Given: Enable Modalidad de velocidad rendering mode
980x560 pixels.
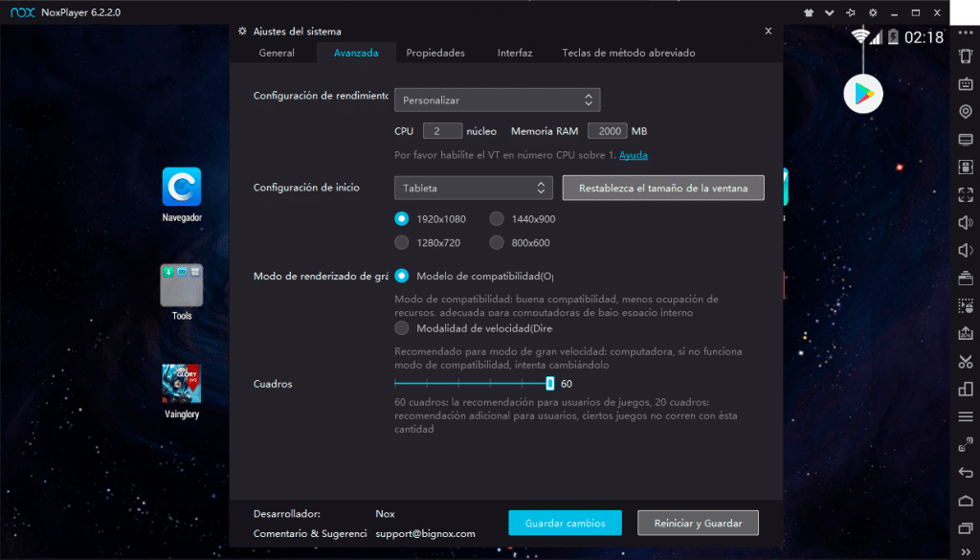Looking at the screenshot, I should click(x=402, y=327).
